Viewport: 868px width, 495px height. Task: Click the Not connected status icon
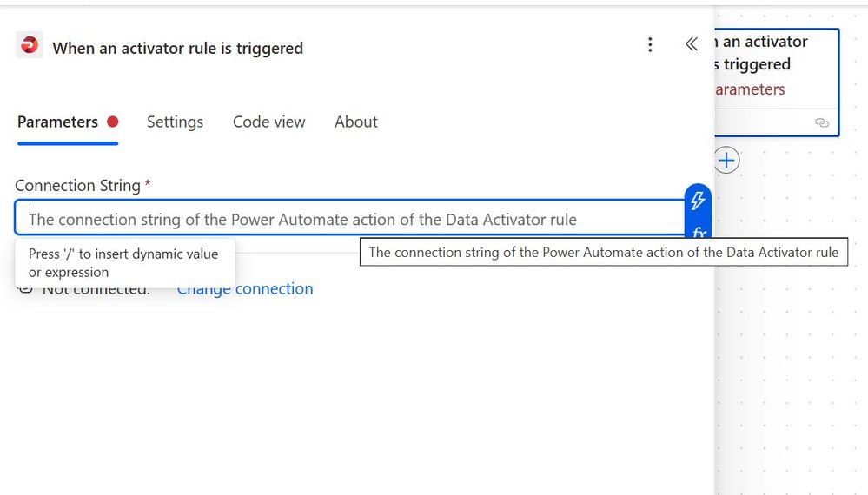[25, 288]
